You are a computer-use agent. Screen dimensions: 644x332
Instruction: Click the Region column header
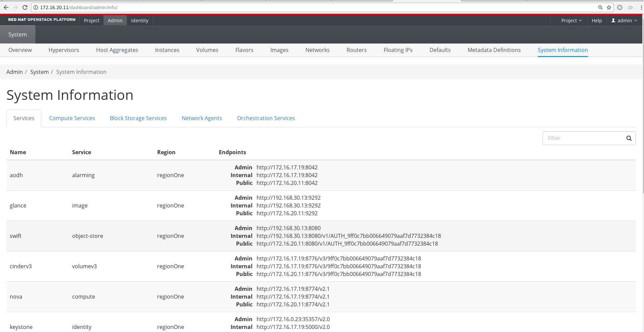tap(166, 152)
